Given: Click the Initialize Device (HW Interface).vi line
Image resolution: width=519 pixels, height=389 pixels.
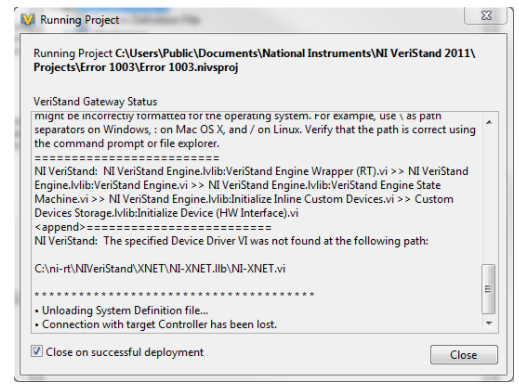Looking at the screenshot, I should click(166, 213).
